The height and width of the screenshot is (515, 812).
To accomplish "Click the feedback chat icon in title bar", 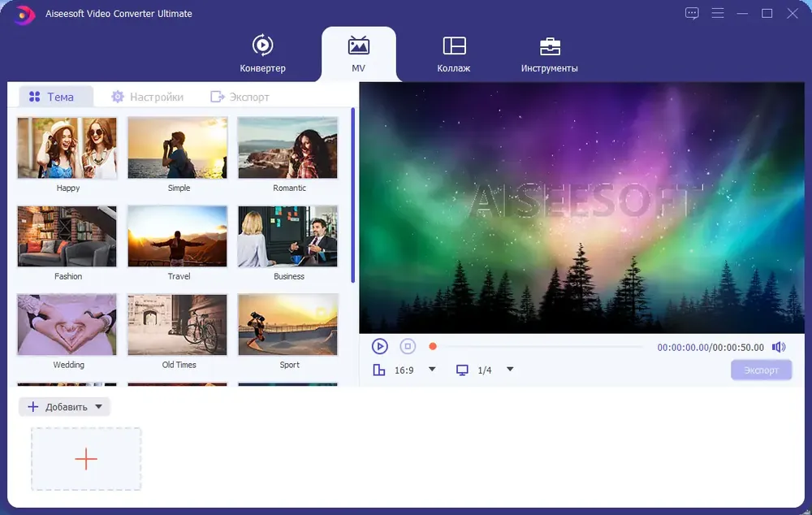I will [x=692, y=13].
